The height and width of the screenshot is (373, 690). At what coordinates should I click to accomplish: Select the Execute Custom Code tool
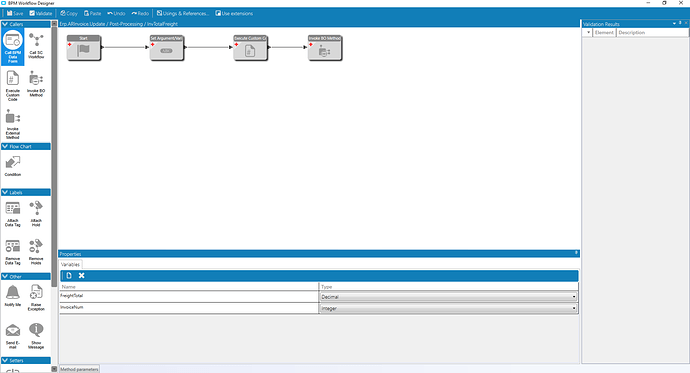(13, 86)
